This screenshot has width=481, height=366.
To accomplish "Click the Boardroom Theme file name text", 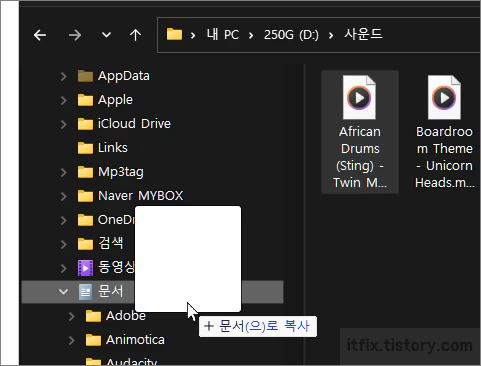I will click(444, 157).
